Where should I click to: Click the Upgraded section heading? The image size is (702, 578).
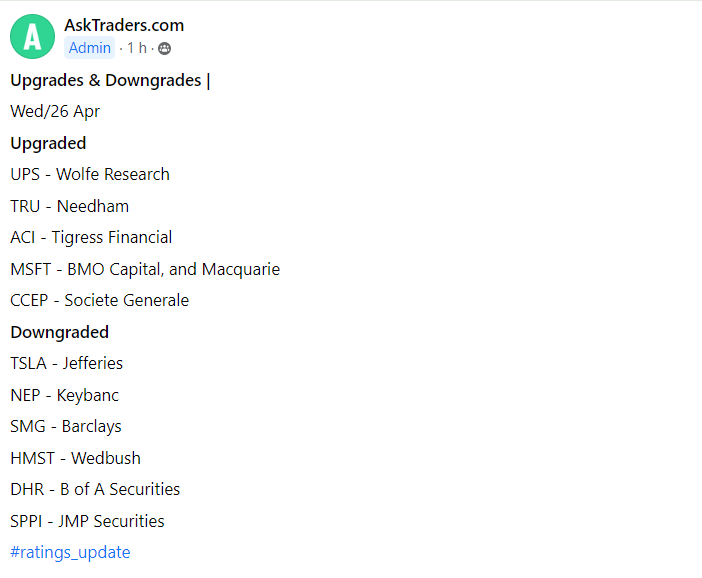click(48, 143)
